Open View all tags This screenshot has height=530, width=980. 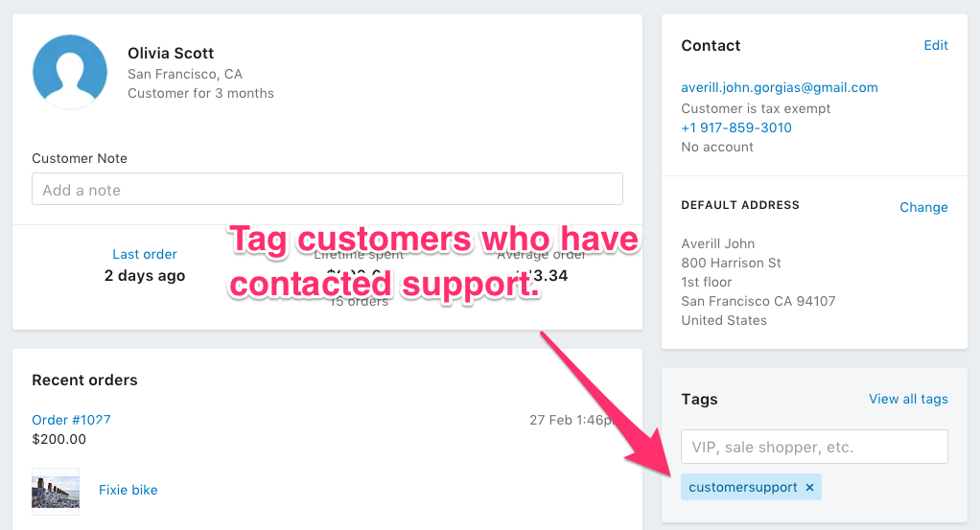tap(908, 399)
